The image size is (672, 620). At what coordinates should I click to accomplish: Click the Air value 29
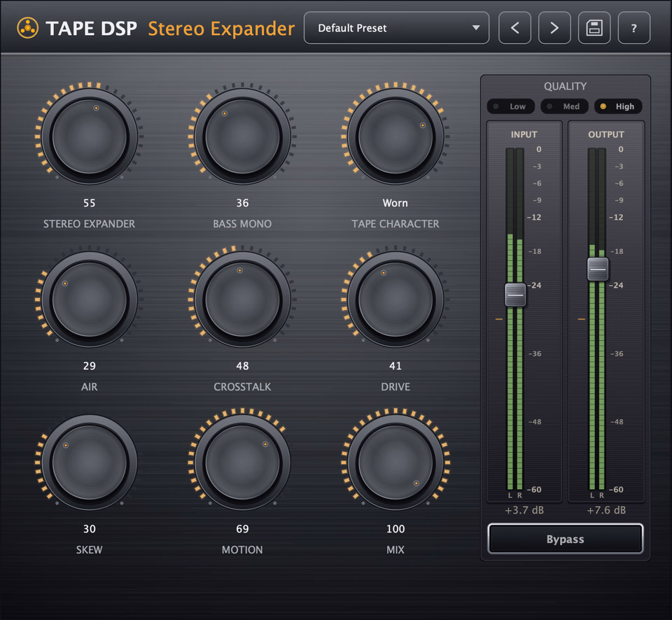(89, 366)
